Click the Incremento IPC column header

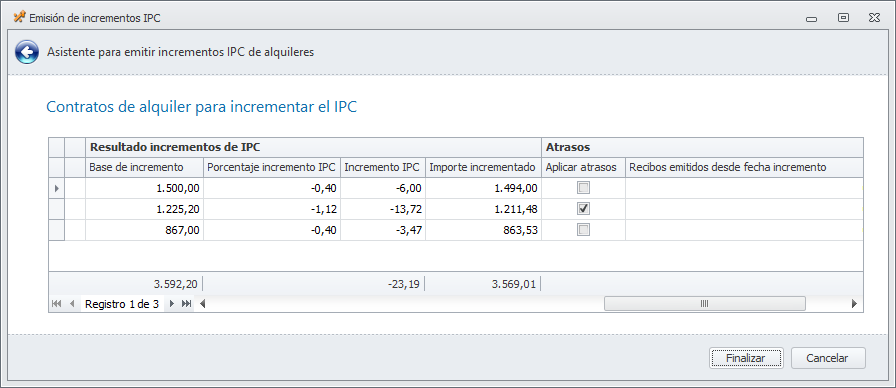click(x=383, y=167)
